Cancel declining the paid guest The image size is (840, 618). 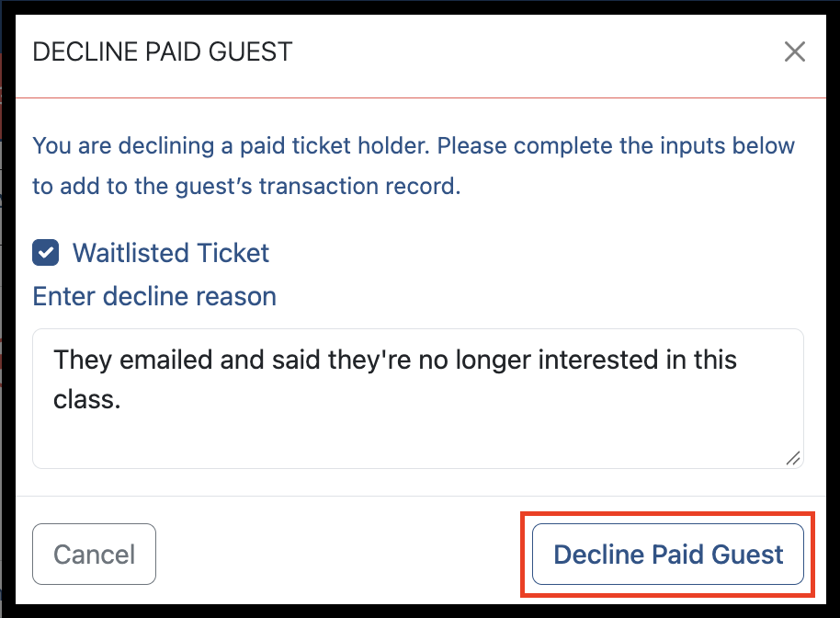pos(95,555)
